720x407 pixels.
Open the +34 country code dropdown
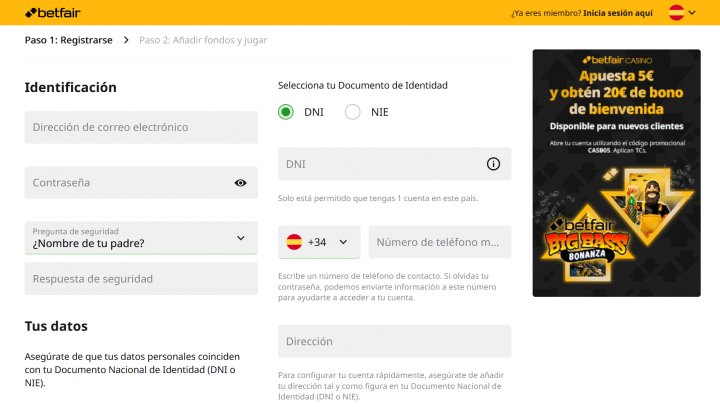[x=319, y=242]
